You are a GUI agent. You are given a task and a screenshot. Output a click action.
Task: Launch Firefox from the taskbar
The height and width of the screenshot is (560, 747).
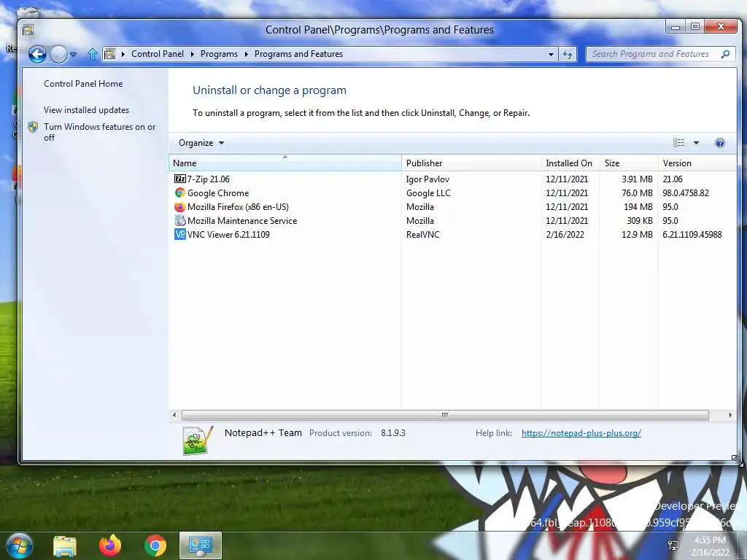[110, 545]
